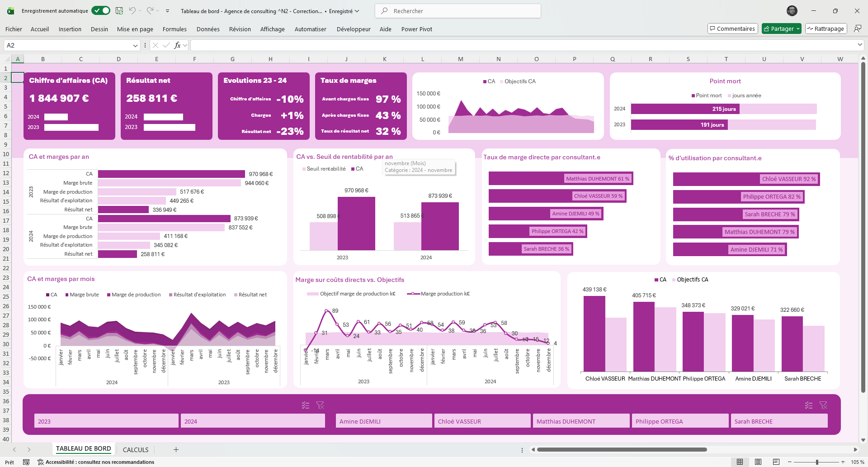Click the Name Box showing A2
This screenshot has width=868, height=467.
pyautogui.click(x=68, y=45)
